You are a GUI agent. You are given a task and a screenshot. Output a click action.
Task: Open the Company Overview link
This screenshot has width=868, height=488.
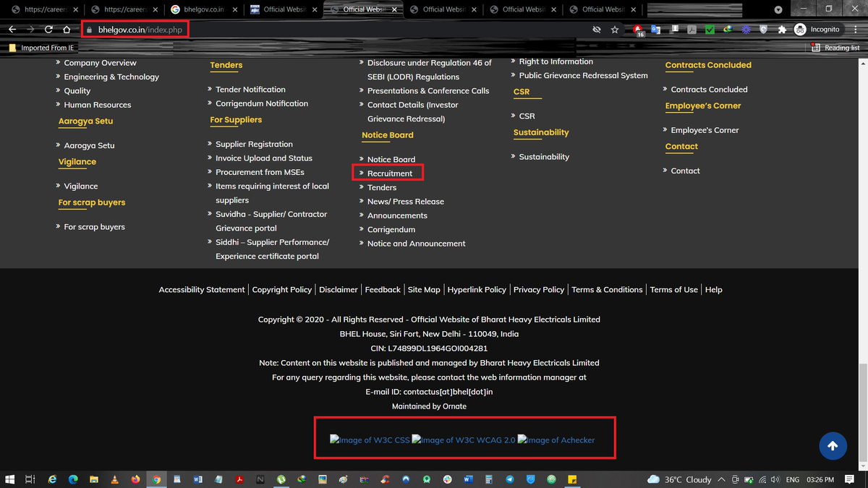[100, 63]
